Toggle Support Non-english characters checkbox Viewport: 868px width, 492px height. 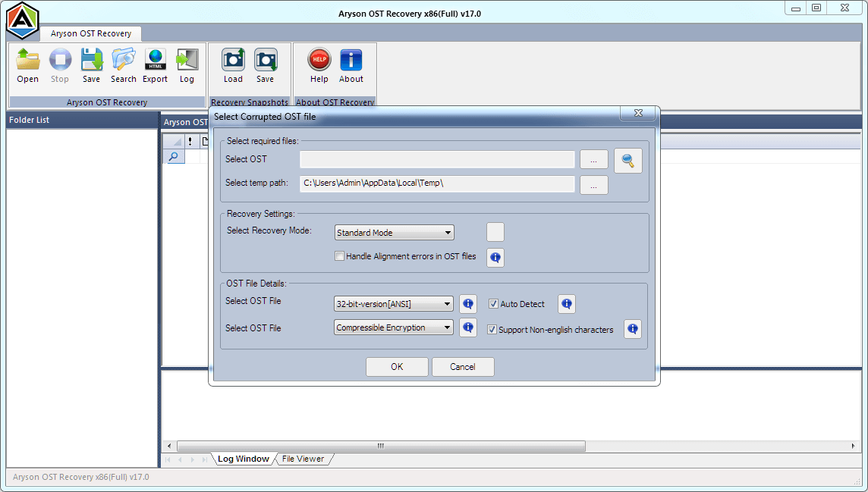pos(492,330)
